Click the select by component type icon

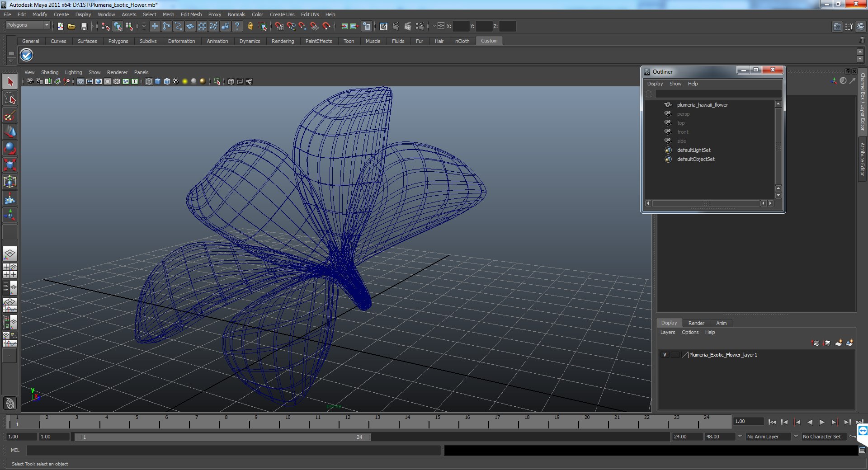(129, 26)
